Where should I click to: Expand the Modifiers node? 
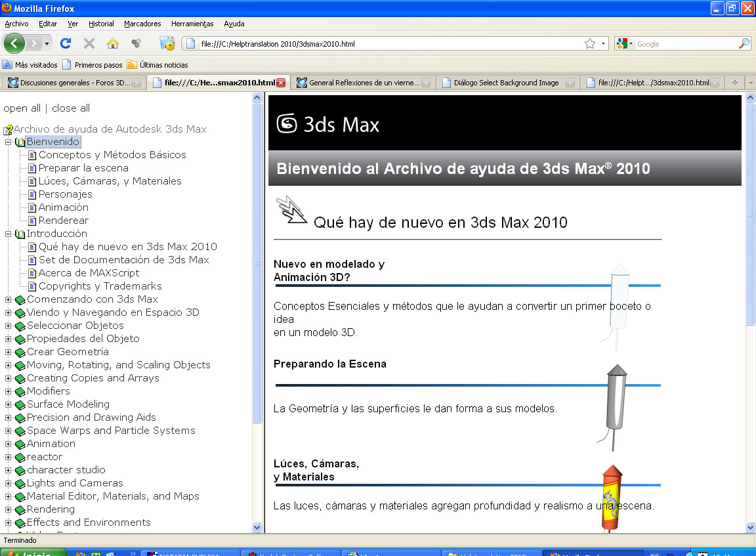[8, 391]
